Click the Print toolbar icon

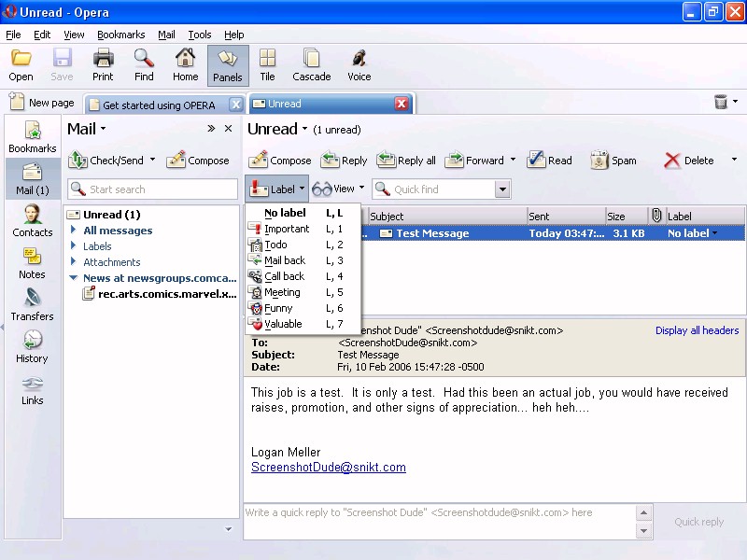103,65
